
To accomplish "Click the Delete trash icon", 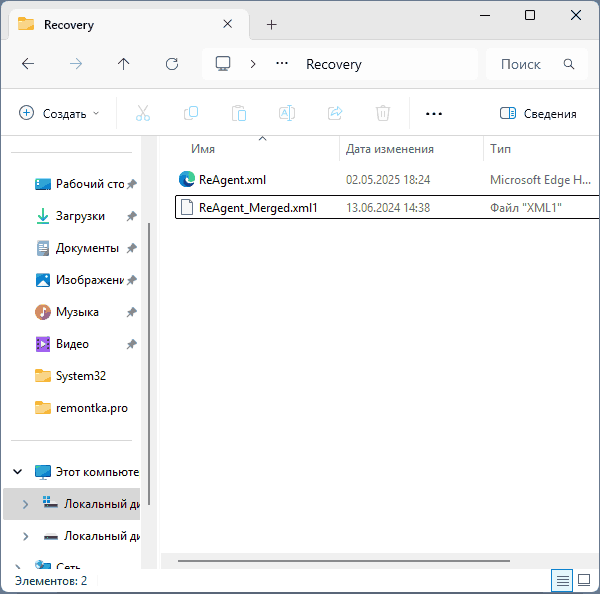I will [383, 113].
